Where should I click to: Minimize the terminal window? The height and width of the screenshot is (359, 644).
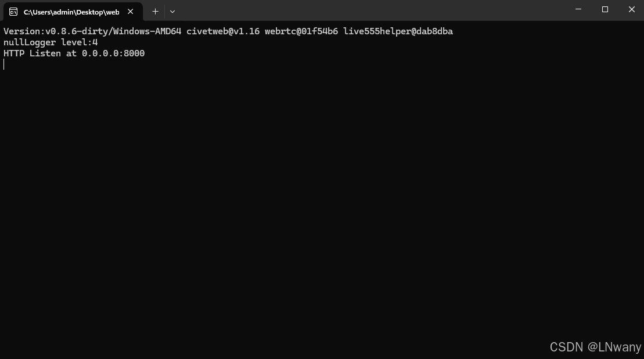click(578, 9)
